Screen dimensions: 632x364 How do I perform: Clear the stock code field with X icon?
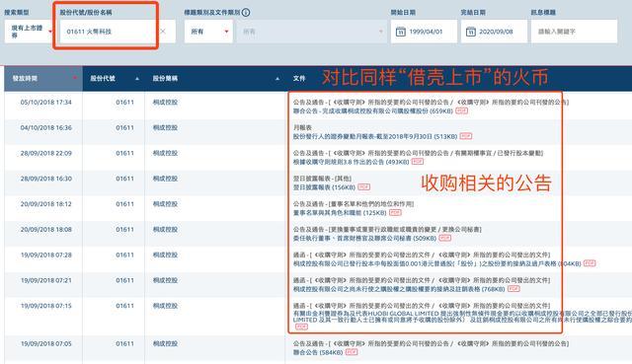(x=163, y=31)
